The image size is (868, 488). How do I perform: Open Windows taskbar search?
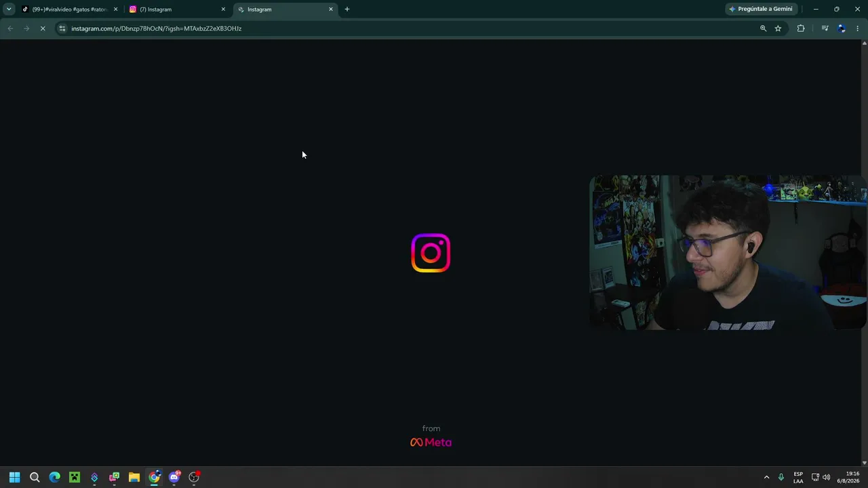pos(35,477)
